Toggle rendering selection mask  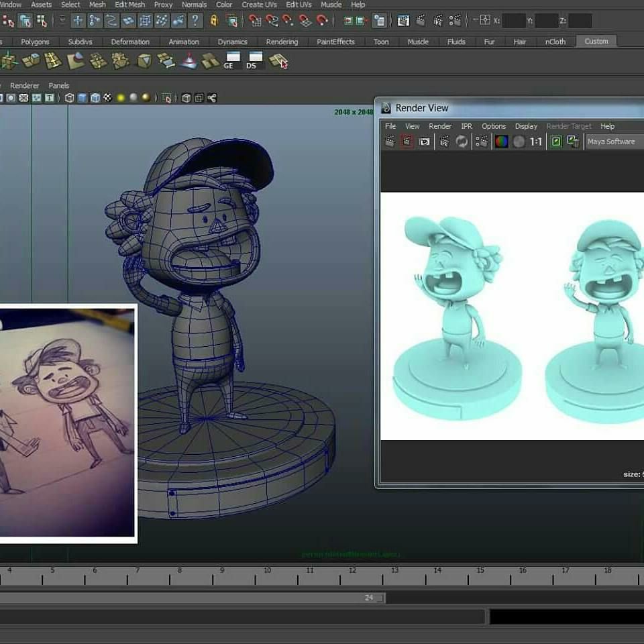pos(178,21)
